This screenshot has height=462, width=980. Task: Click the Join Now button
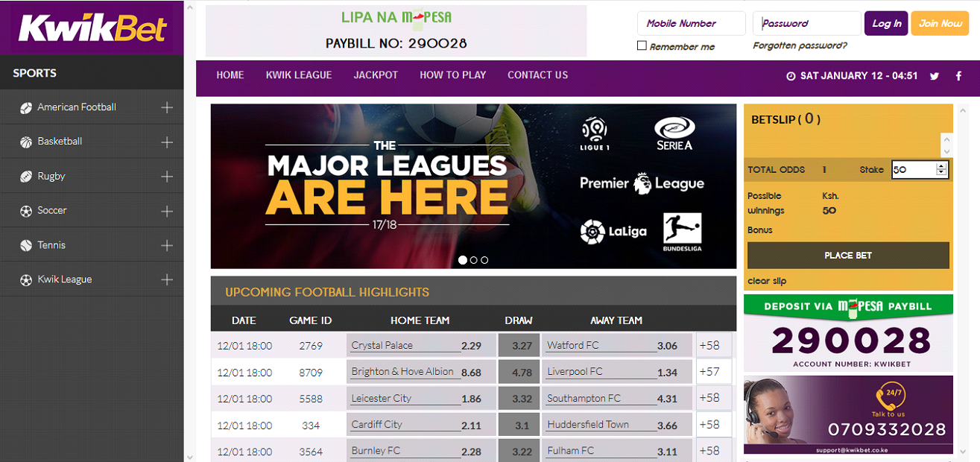[940, 23]
